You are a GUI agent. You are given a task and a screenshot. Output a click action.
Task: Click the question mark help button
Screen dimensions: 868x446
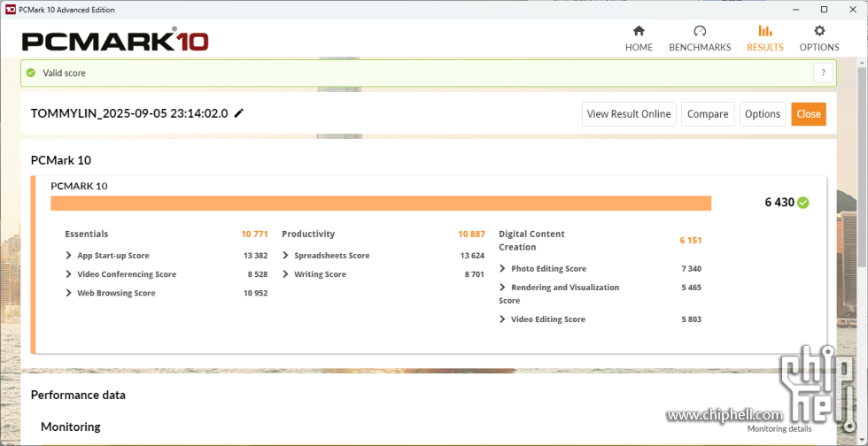coord(823,73)
